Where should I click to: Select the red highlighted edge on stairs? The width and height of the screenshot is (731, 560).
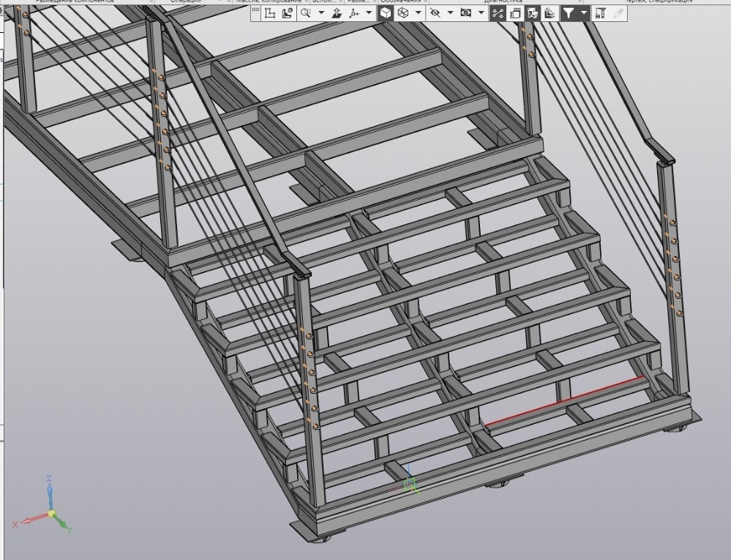point(565,401)
